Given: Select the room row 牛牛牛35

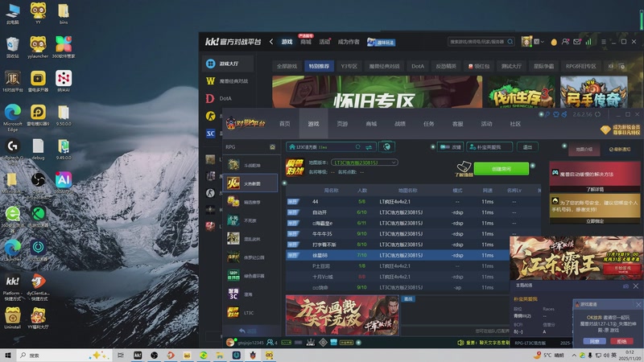Looking at the screenshot, I should (413, 234).
